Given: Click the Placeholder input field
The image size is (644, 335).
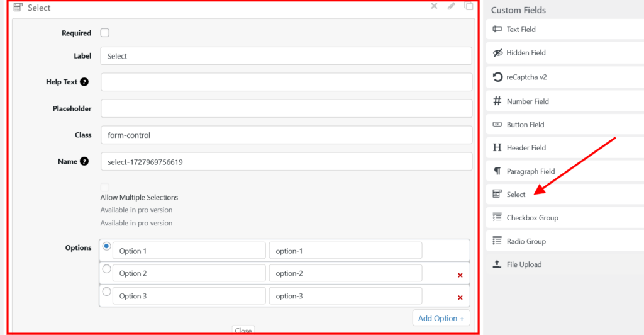Looking at the screenshot, I should click(x=286, y=108).
